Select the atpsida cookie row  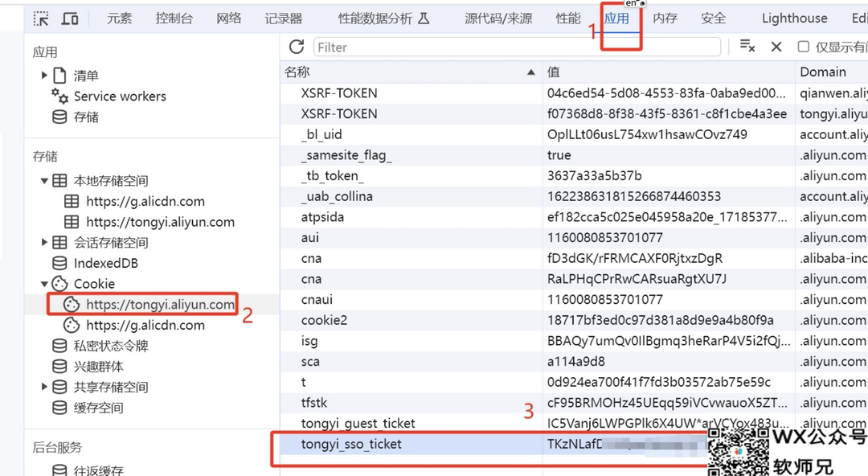coord(574,217)
